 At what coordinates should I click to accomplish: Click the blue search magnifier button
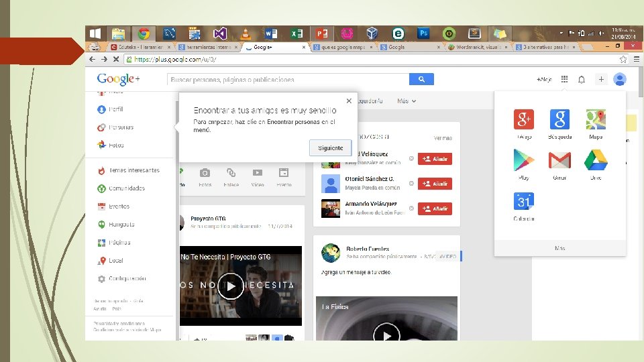click(421, 79)
